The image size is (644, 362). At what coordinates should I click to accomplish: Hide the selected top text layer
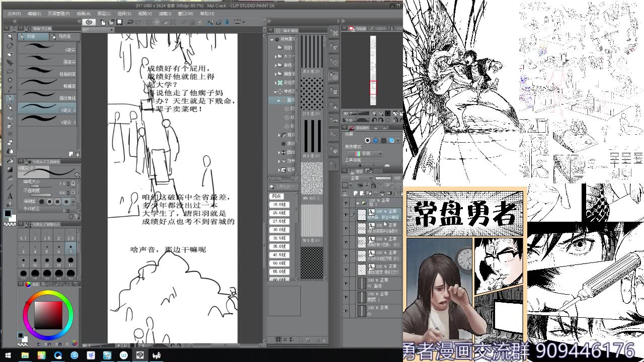click(x=346, y=215)
